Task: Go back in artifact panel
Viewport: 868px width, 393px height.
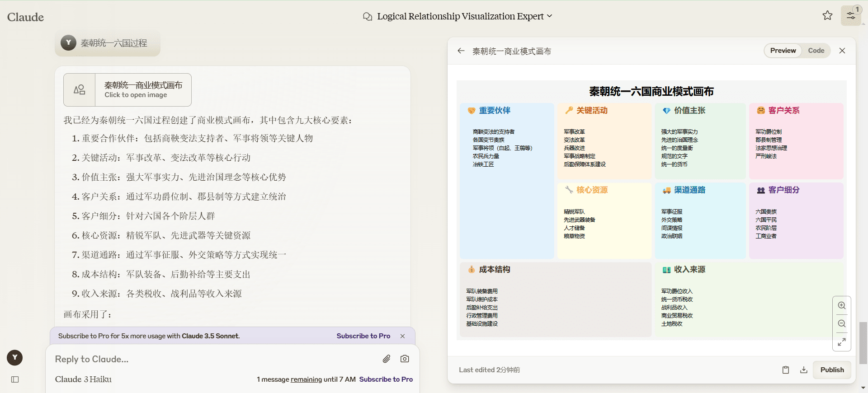Action: pyautogui.click(x=461, y=51)
